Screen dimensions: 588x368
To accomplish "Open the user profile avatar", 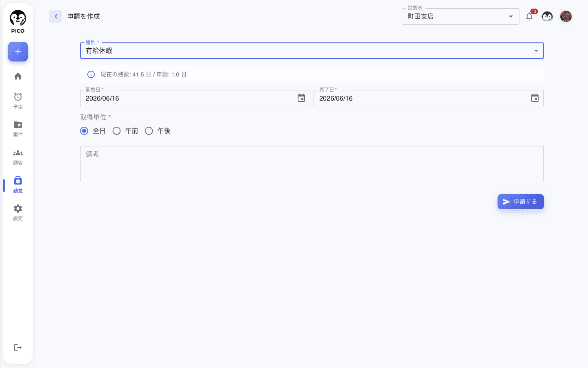I will 566,16.
